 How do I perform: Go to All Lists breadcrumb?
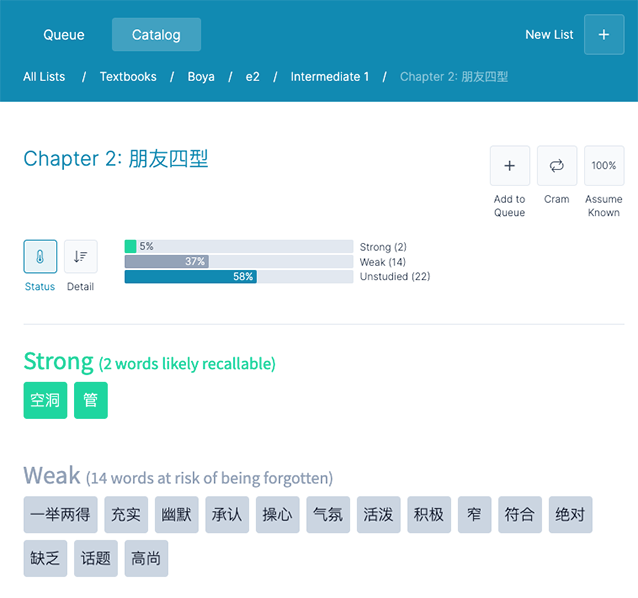[44, 76]
